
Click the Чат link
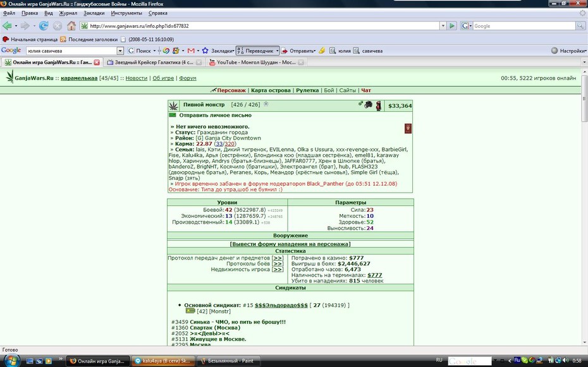coord(366,90)
